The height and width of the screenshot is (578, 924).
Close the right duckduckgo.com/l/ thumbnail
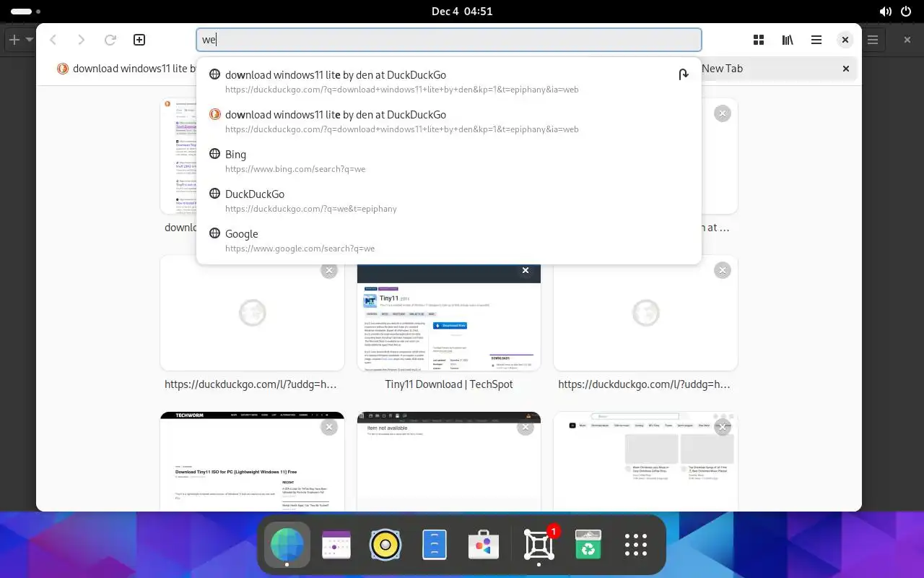[722, 270]
